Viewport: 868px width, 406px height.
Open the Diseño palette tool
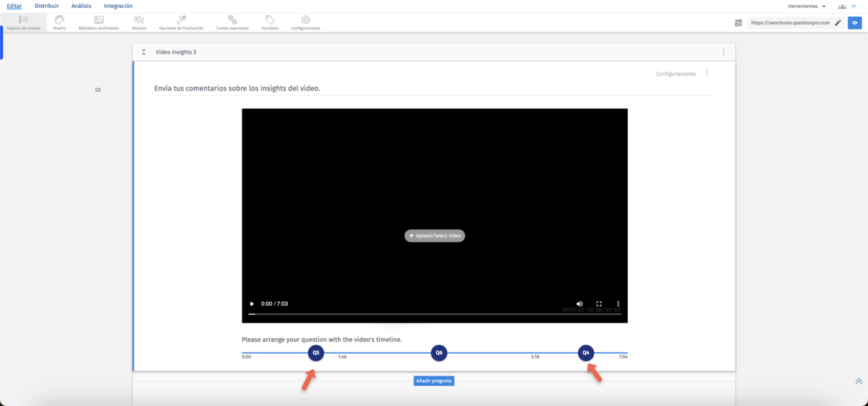click(59, 22)
